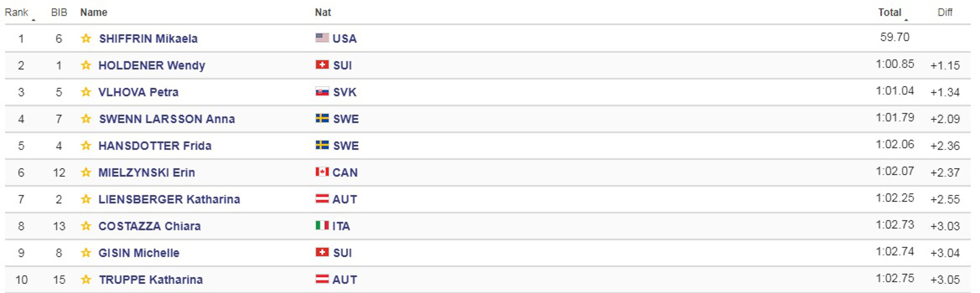This screenshot has height=293, width=980.
Task: Click the star beside LIENSBERGER Katharina
Action: click(86, 199)
